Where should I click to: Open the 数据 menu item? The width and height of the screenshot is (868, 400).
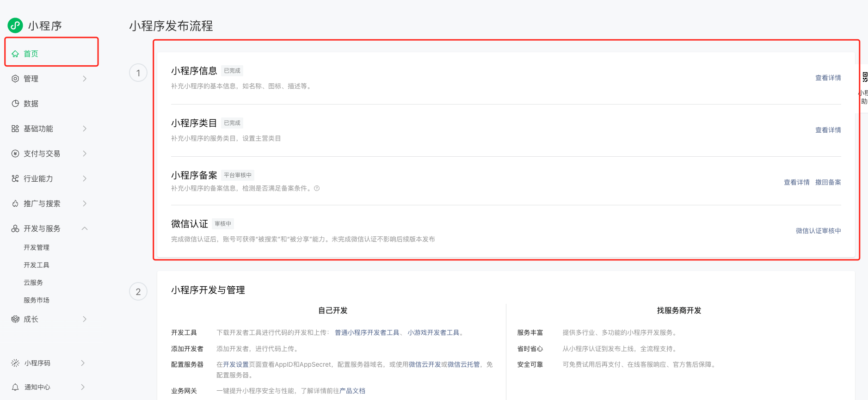pos(31,104)
